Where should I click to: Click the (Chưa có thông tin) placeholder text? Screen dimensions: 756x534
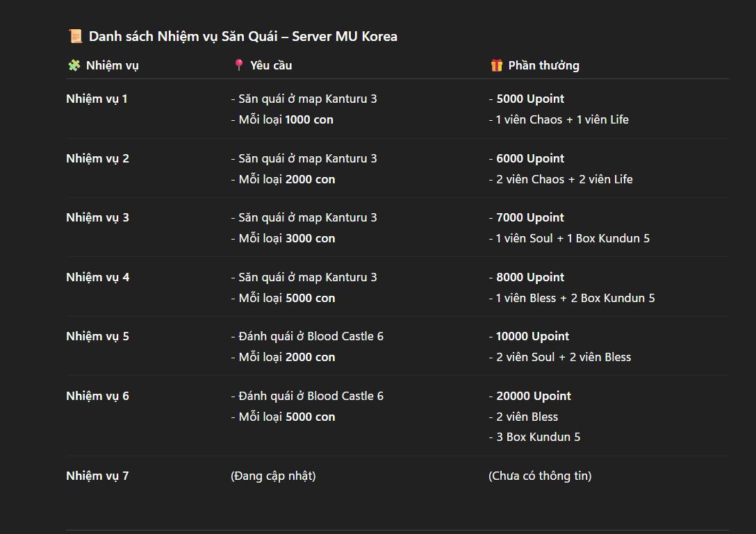tap(540, 476)
